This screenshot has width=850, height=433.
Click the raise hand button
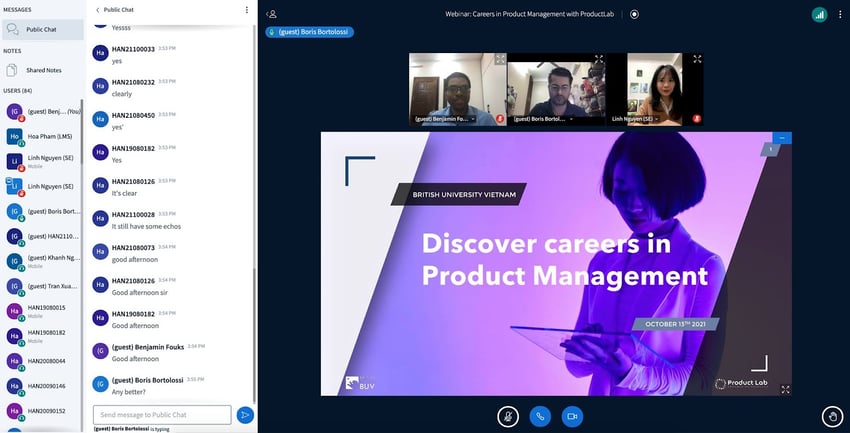coord(832,416)
